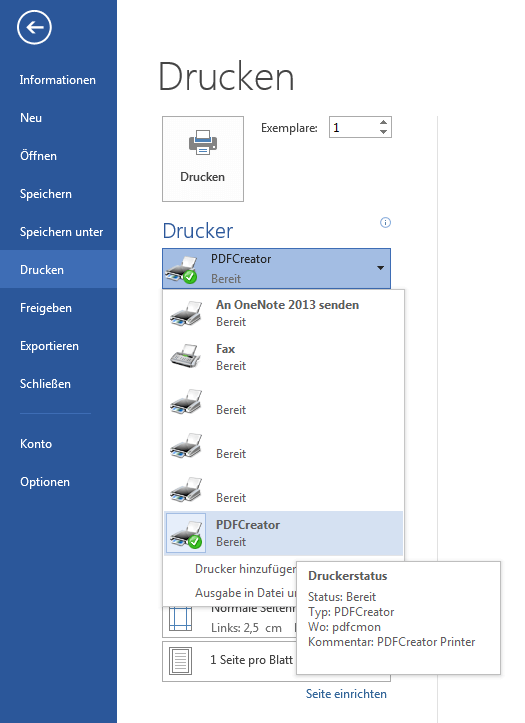Open the 1 Seite pro Blatt dropdown

pyautogui.click(x=276, y=661)
